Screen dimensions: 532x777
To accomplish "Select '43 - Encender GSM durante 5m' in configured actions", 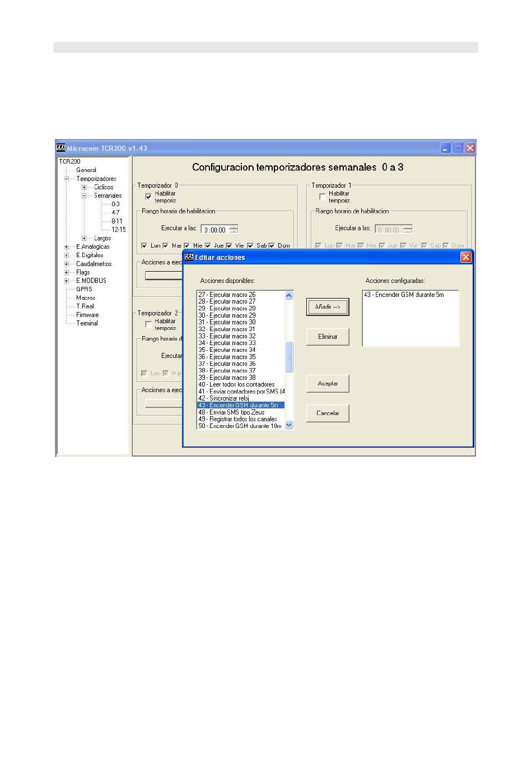I will [404, 295].
